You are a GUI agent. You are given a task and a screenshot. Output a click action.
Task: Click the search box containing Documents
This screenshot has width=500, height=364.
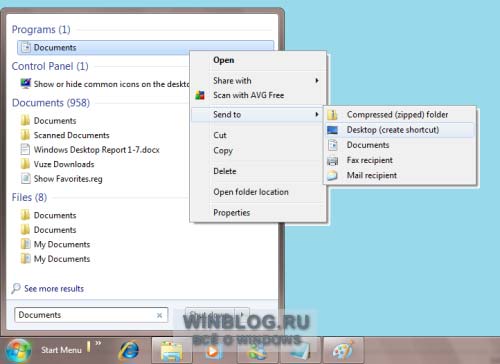click(x=91, y=315)
